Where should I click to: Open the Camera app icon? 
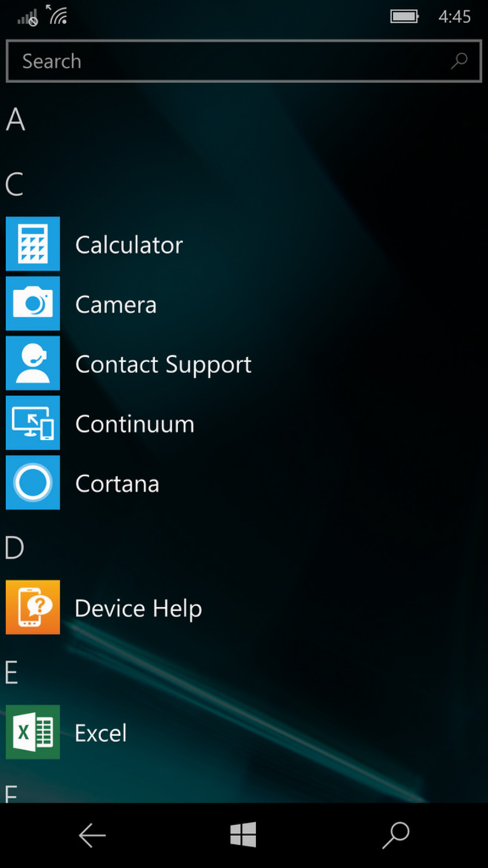tap(33, 303)
